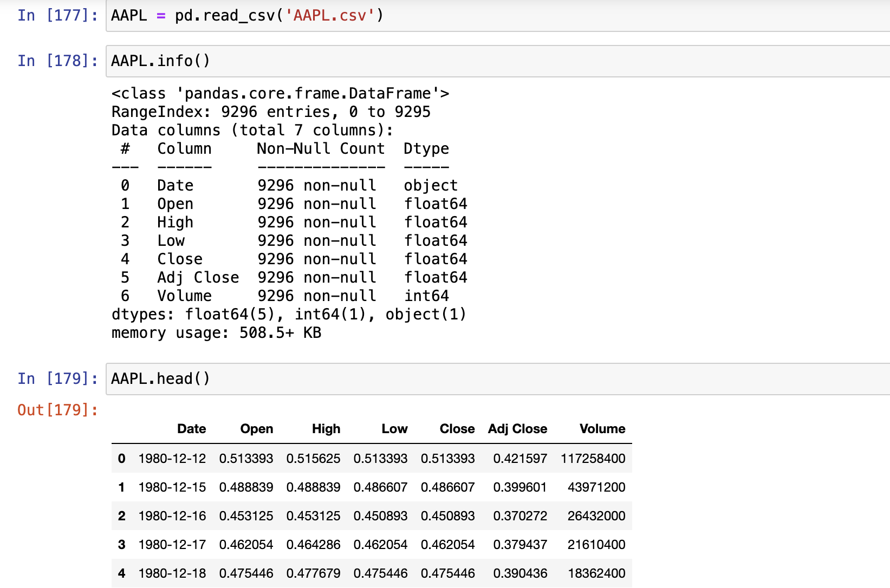
Task: Click volume value 18362400
Action: pyautogui.click(x=596, y=573)
